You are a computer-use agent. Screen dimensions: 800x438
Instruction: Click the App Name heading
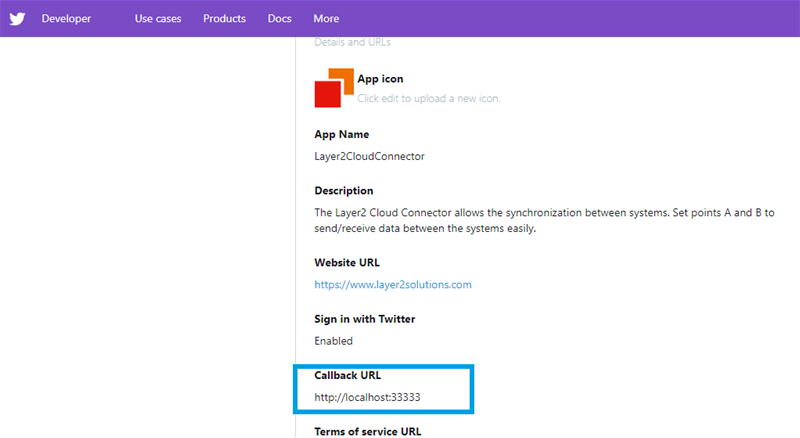341,134
